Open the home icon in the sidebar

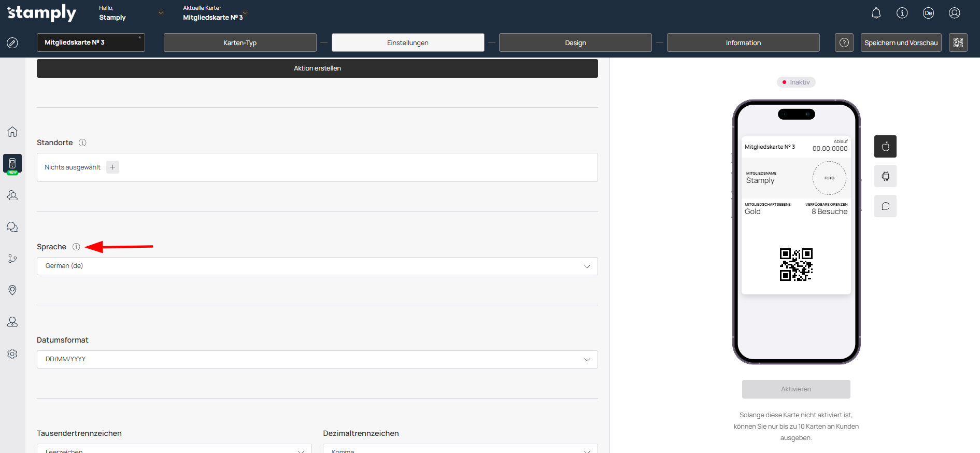click(12, 132)
